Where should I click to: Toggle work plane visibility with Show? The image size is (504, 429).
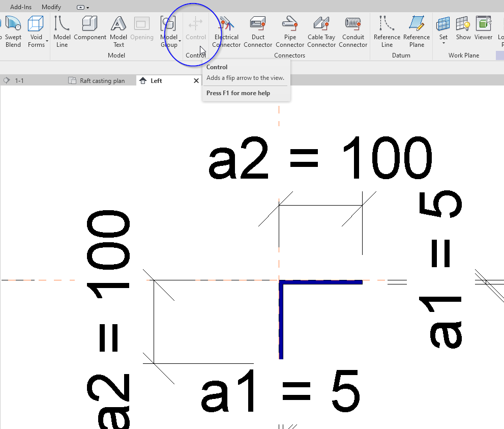pos(463,28)
